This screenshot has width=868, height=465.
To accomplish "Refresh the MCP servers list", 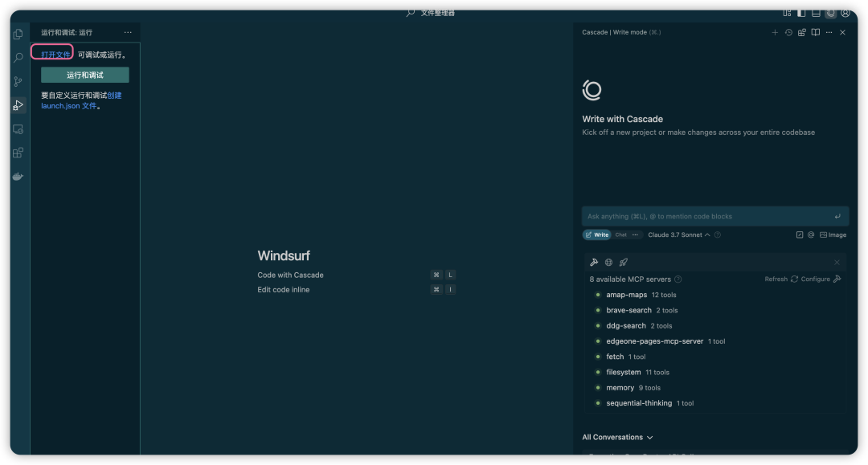I will (781, 279).
